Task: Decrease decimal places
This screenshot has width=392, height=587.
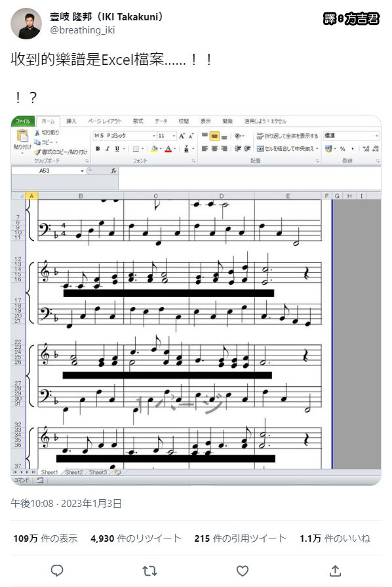Action: point(376,149)
